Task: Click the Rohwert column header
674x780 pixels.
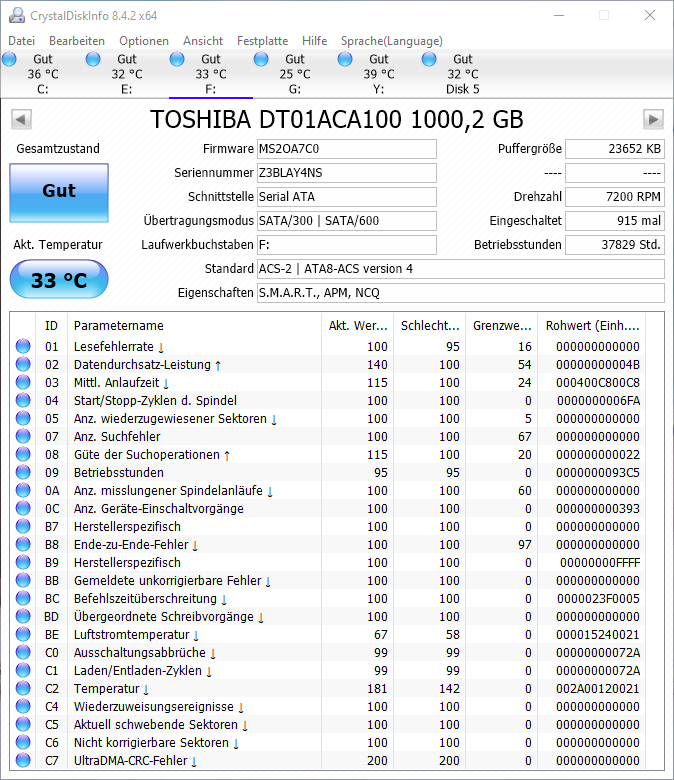Action: click(592, 325)
